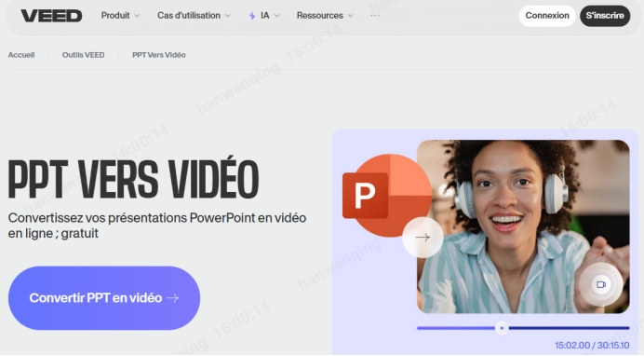Expand the Produit chevron arrow
Viewport: 644px width, 356px height.
(137, 16)
